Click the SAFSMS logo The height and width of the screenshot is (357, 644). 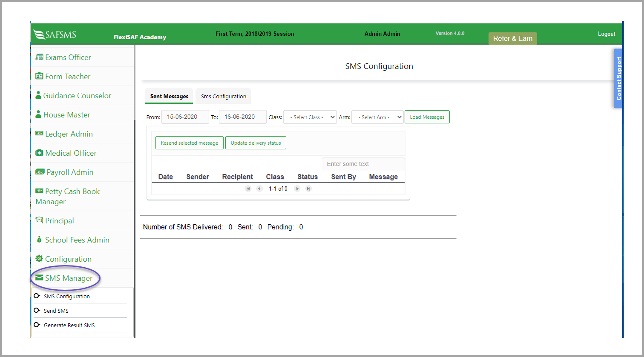55,34
